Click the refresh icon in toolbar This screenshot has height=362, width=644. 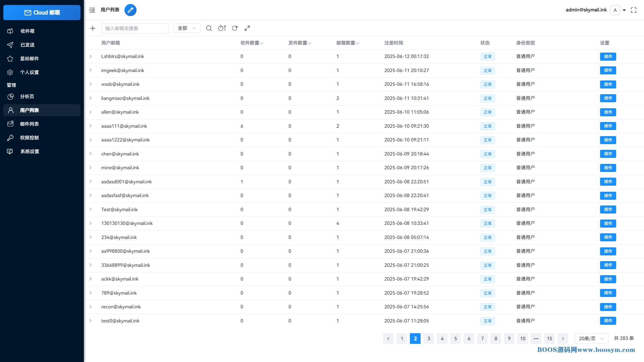pos(235,28)
